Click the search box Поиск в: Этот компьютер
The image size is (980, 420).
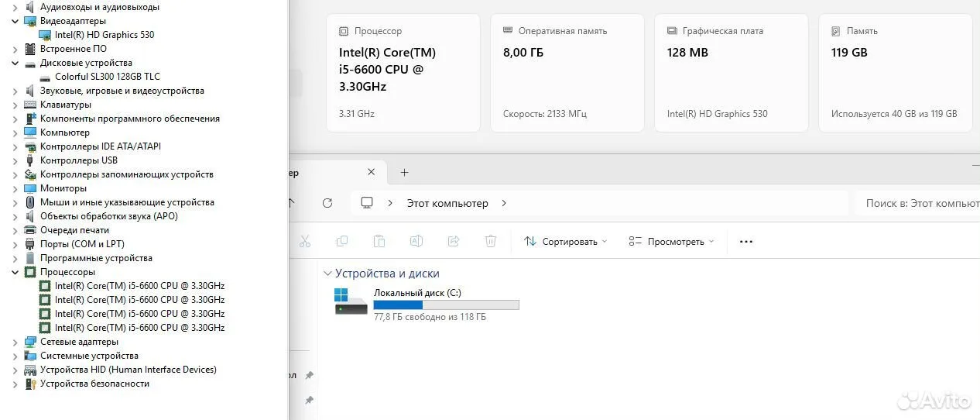[x=917, y=203]
